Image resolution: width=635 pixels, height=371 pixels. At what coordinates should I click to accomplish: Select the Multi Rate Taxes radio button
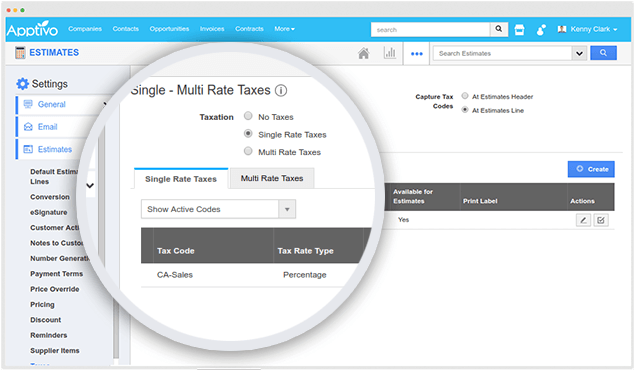coord(248,151)
